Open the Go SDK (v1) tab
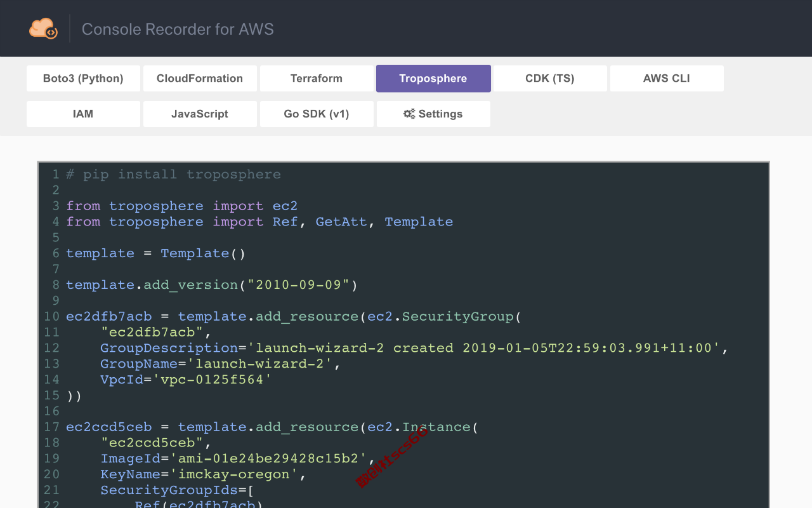812x508 pixels. click(317, 114)
